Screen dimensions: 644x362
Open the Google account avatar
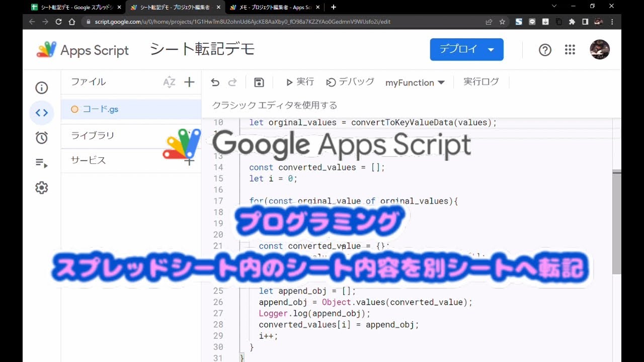click(600, 50)
